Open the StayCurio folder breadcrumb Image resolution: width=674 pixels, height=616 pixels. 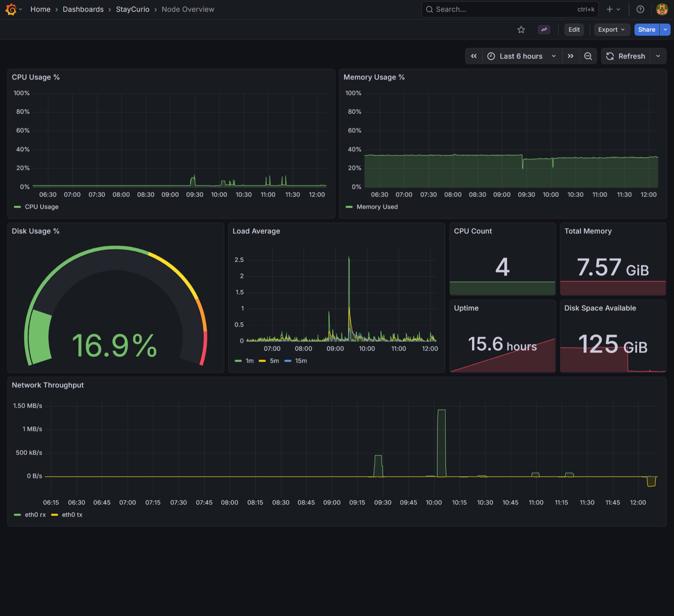tap(133, 9)
